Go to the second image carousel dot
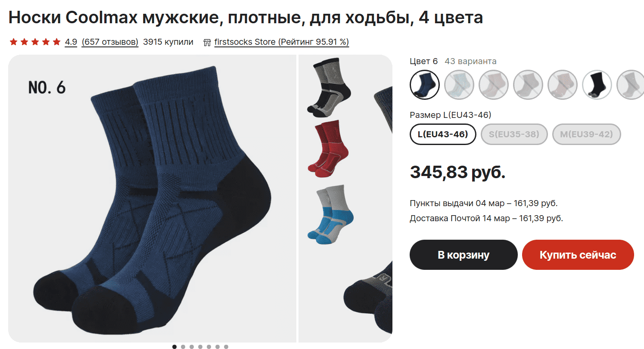Viewport: 644px width, 349px height. [x=183, y=346]
